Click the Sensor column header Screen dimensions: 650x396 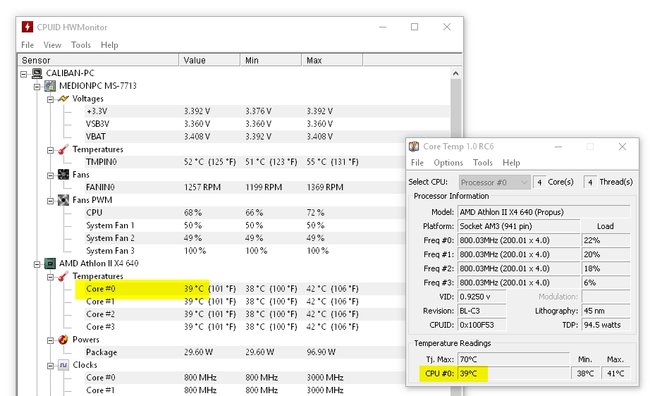click(99, 60)
